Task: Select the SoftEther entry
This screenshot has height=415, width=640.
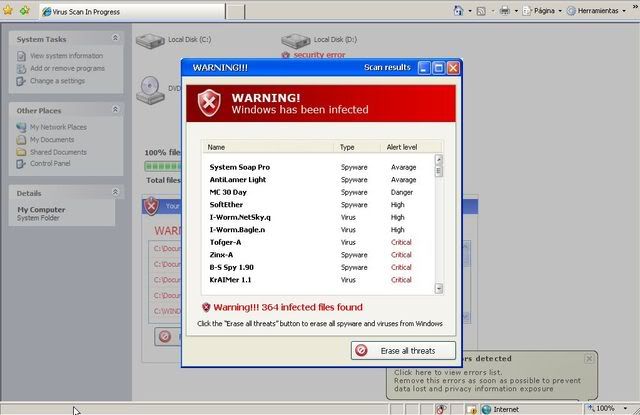Action: pos(318,204)
